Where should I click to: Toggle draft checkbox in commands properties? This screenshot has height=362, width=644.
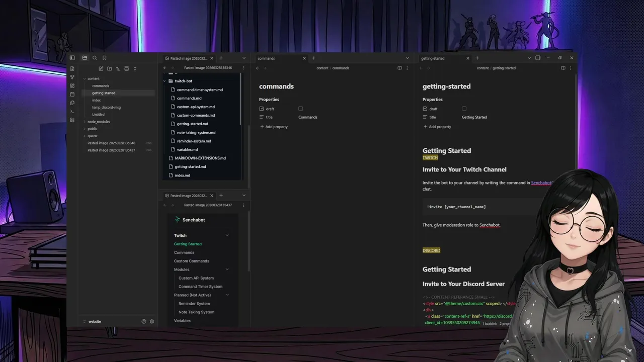301,109
